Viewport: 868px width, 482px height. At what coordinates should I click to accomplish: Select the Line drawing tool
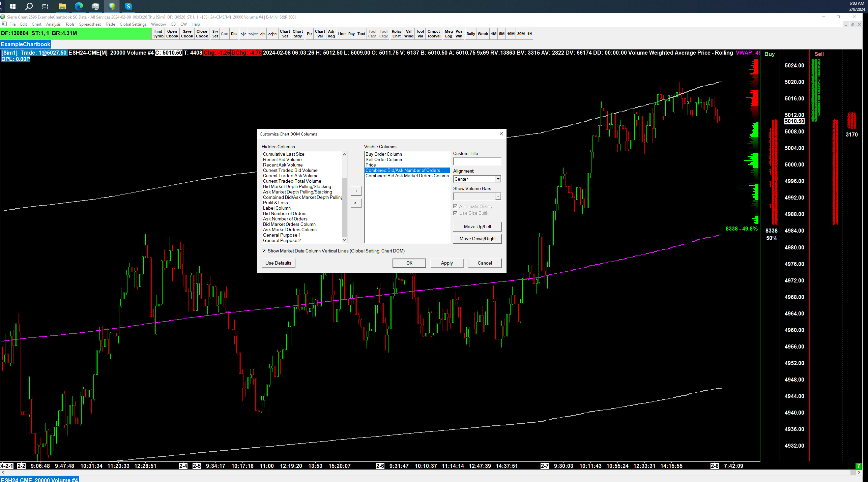[341, 34]
